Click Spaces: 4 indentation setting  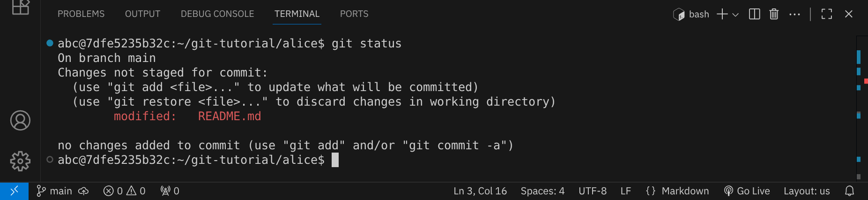[542, 191]
